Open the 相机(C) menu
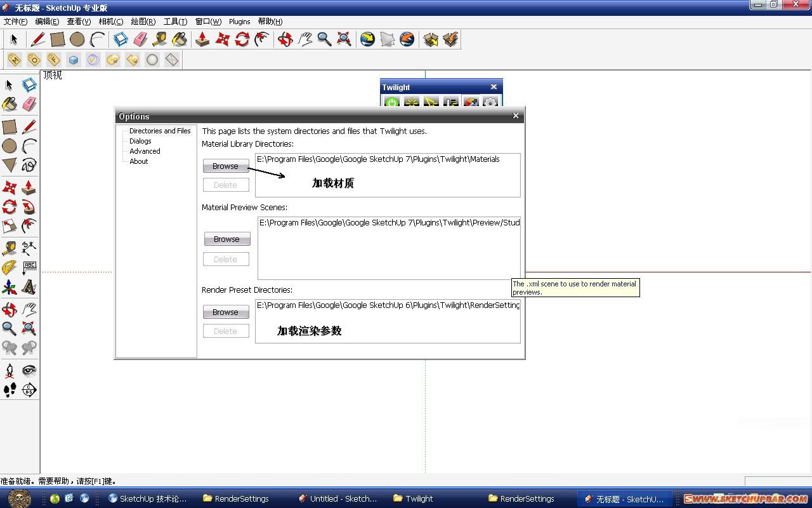This screenshot has height=508, width=812. pyautogui.click(x=111, y=22)
